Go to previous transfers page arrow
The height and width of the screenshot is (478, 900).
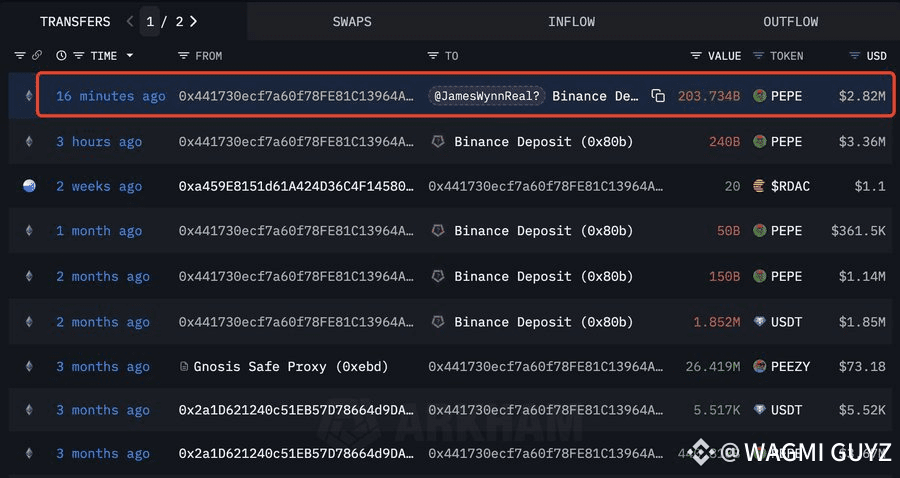click(130, 21)
